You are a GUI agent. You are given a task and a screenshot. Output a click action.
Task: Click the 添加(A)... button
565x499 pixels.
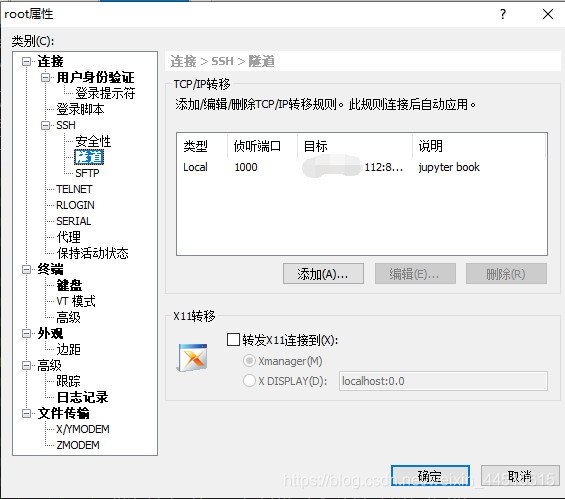pos(323,274)
